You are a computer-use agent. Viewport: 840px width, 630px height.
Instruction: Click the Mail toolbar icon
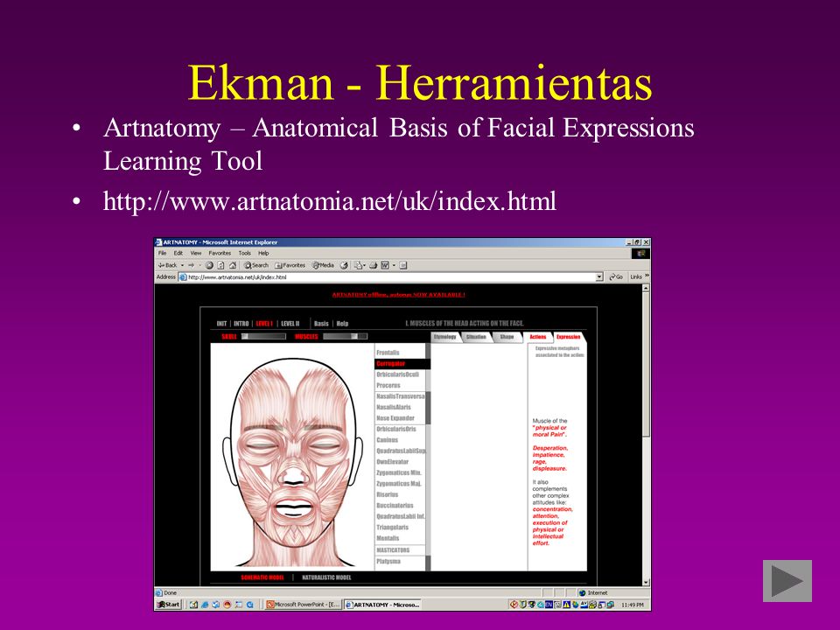[358, 265]
